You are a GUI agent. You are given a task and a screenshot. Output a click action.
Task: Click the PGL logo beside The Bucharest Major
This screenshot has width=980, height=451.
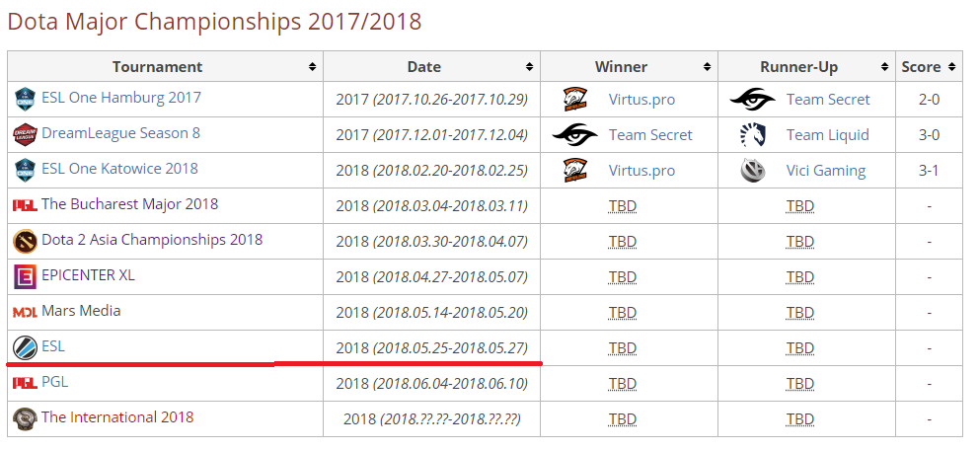point(25,205)
